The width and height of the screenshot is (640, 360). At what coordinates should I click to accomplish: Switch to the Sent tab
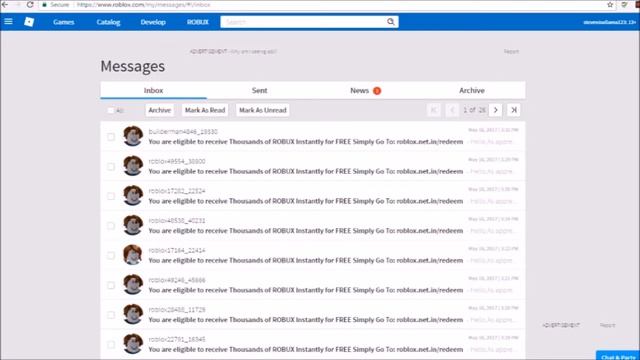(260, 90)
